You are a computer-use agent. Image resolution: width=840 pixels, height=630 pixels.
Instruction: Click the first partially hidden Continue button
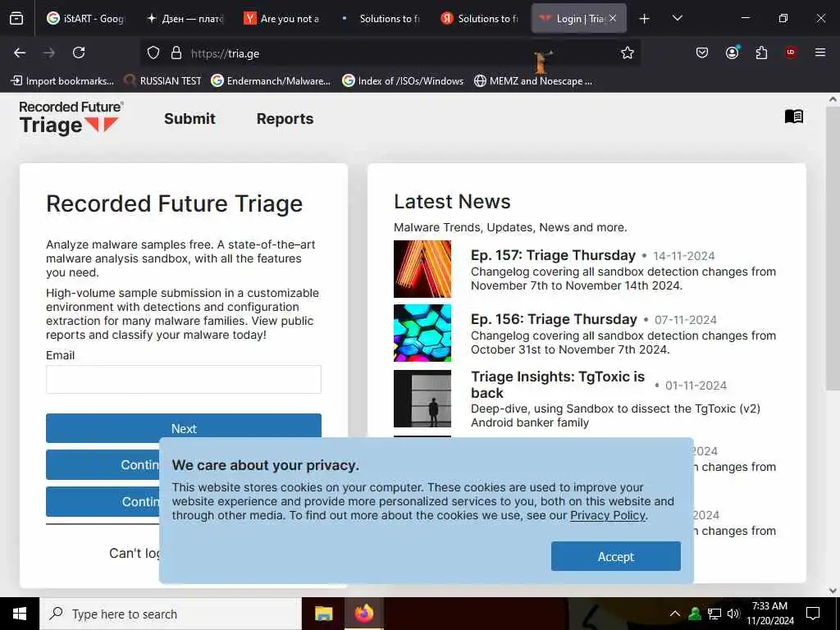pos(103,464)
